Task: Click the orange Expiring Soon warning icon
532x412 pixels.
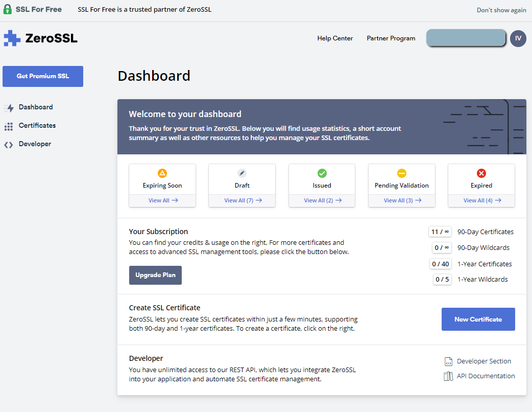Action: tap(162, 173)
